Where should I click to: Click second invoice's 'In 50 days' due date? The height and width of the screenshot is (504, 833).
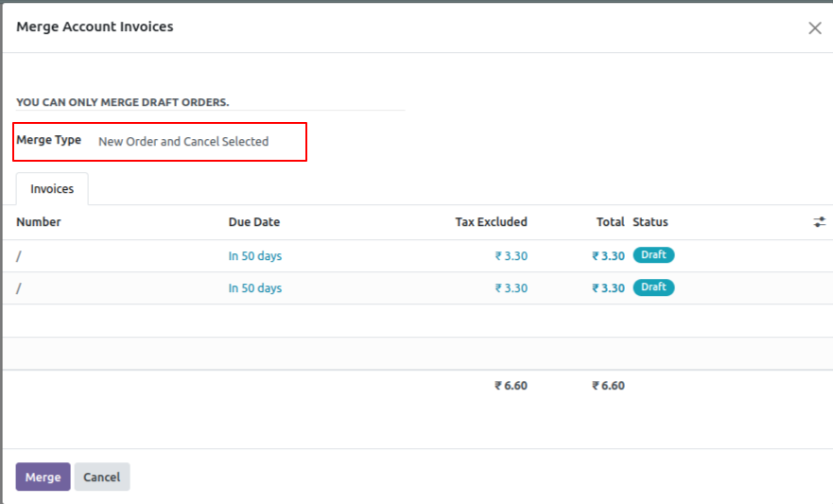(x=255, y=288)
